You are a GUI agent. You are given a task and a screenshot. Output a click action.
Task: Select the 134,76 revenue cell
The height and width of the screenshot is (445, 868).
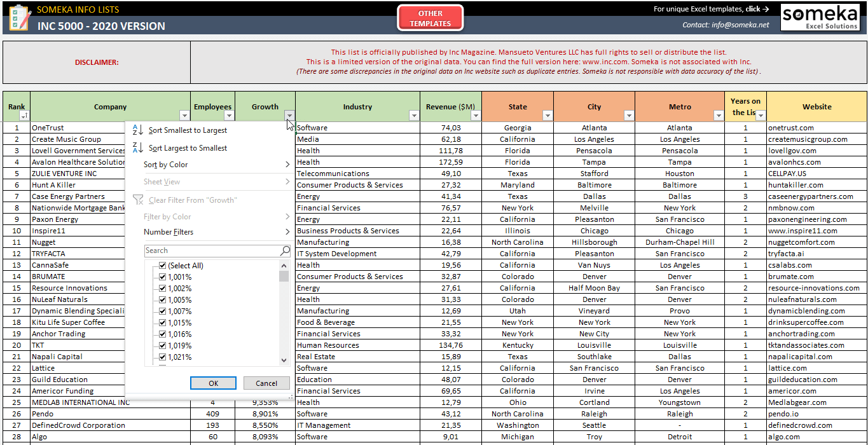click(x=451, y=345)
